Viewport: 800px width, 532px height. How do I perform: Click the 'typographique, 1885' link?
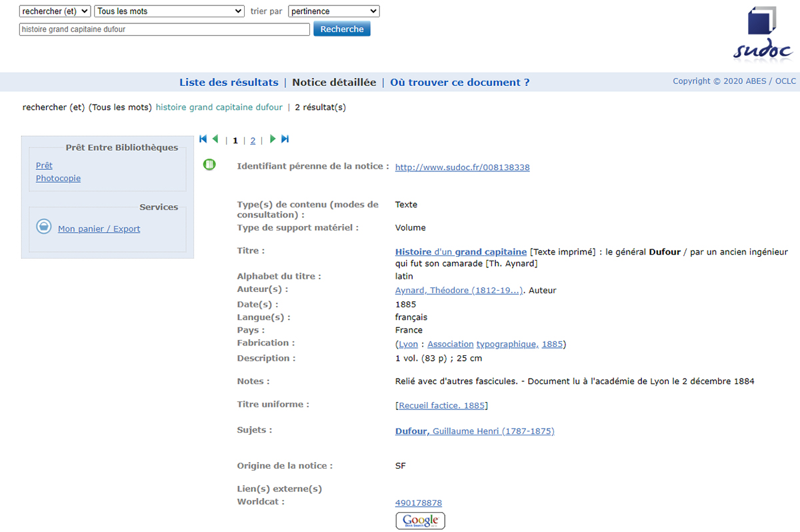(519, 344)
